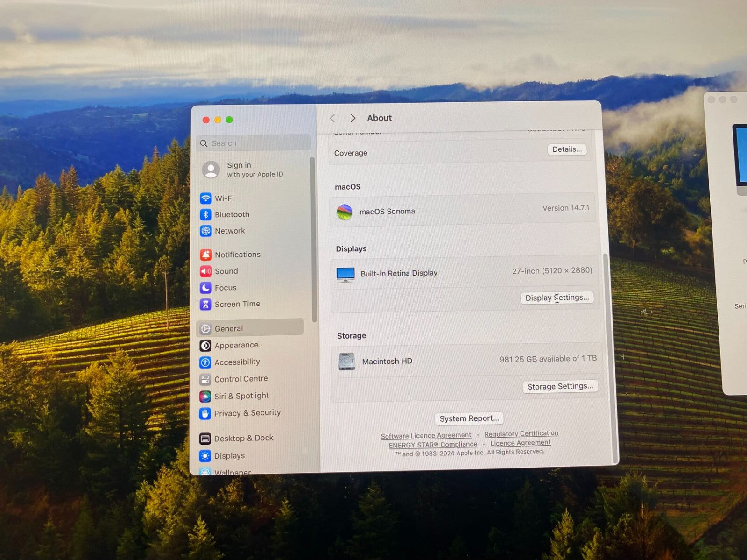The image size is (747, 560).
Task: Go back using the left chevron
Action: coord(332,118)
